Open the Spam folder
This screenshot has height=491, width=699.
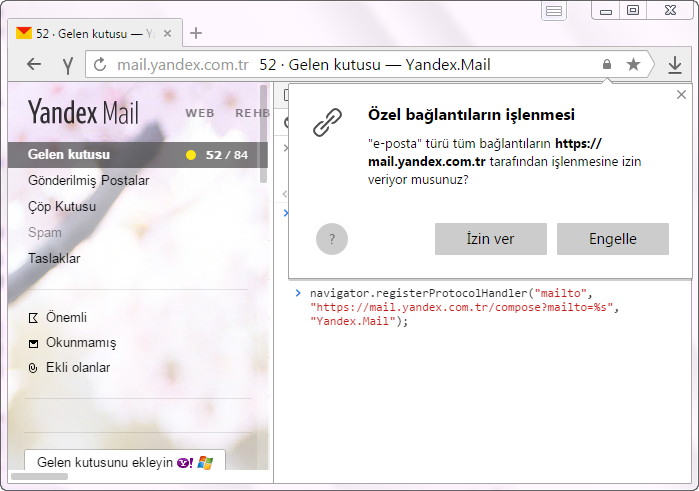pos(45,232)
